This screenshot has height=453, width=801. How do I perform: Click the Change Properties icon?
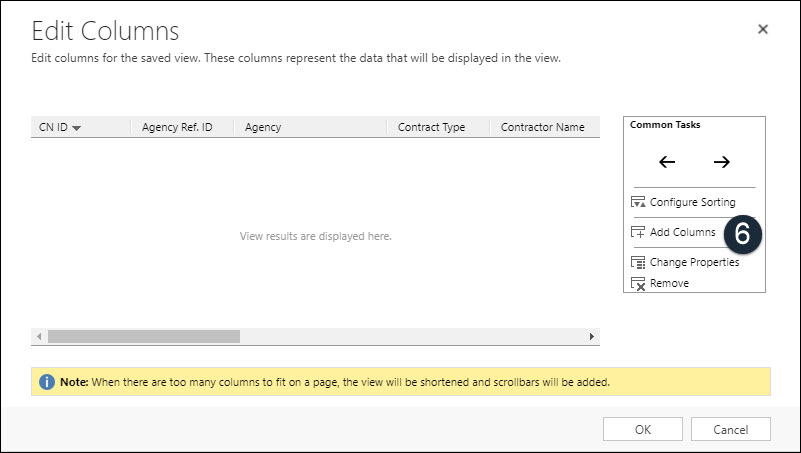pyautogui.click(x=638, y=262)
